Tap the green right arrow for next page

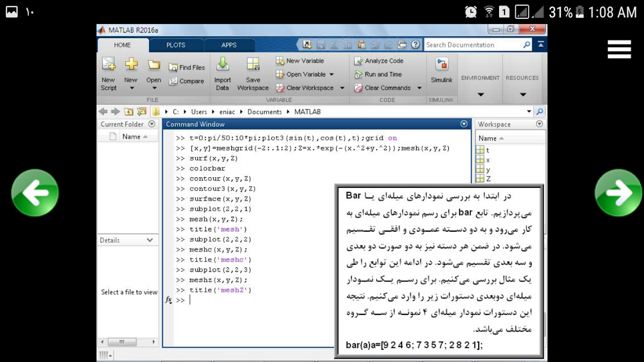pyautogui.click(x=619, y=193)
